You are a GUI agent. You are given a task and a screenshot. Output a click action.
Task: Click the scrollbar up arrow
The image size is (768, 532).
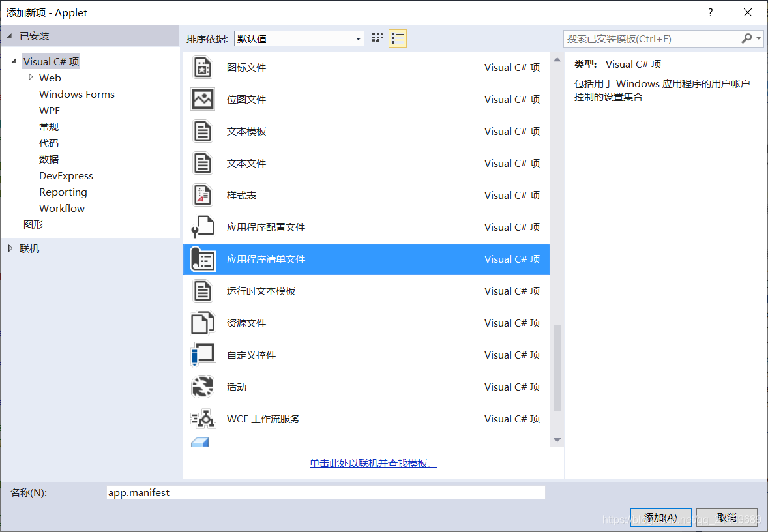[x=557, y=60]
